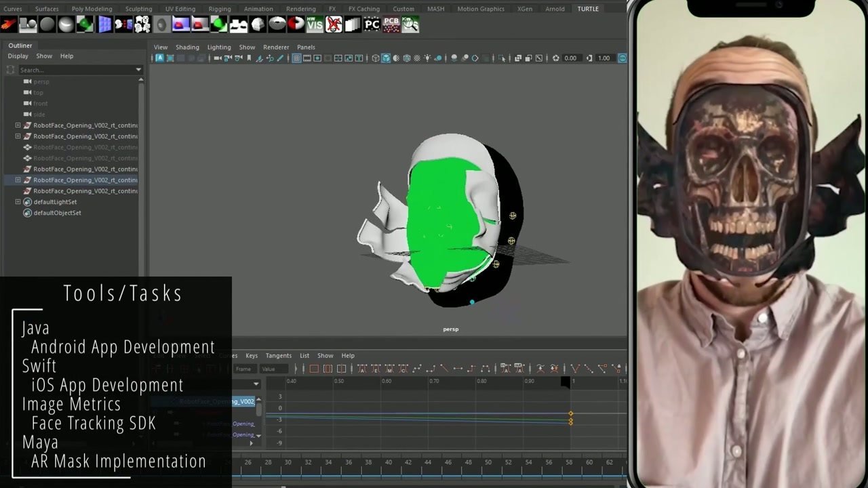Click the blue grid plane shelf icon
868x488 pixels.
104,25
